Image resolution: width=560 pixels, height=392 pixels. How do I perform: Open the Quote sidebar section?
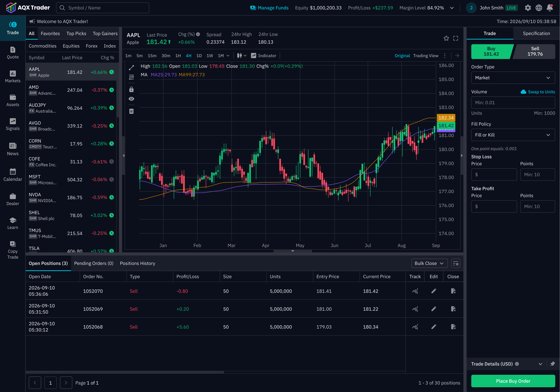pyautogui.click(x=13, y=53)
